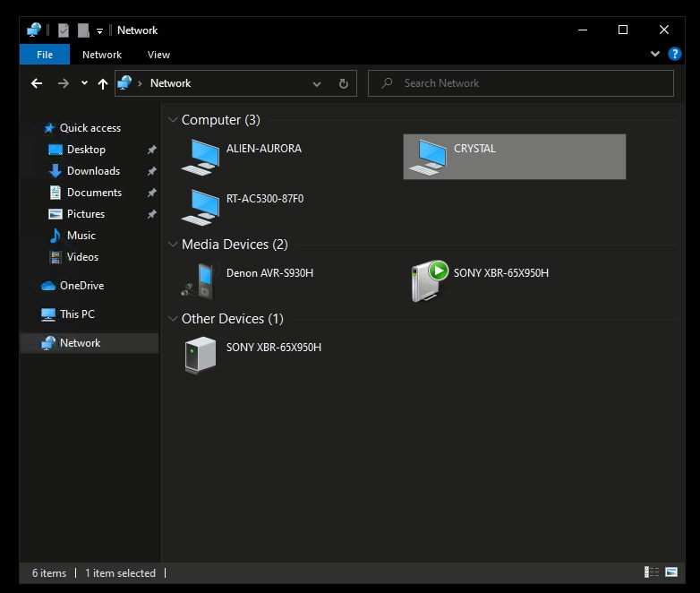700x593 pixels.
Task: Collapse the Other Devices (1) group
Action: coord(173,319)
